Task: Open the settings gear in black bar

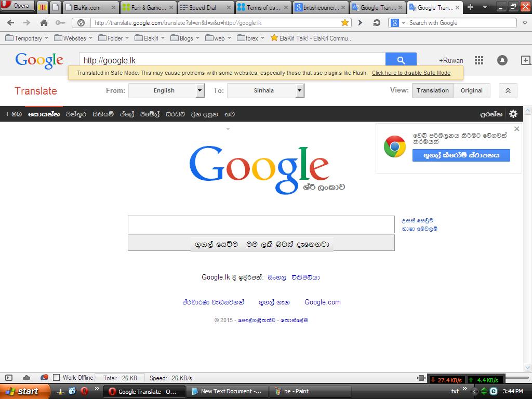Action: [513, 114]
